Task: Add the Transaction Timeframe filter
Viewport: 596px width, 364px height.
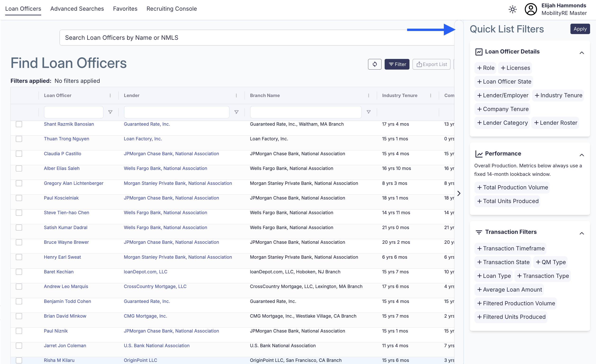Action: click(x=511, y=249)
